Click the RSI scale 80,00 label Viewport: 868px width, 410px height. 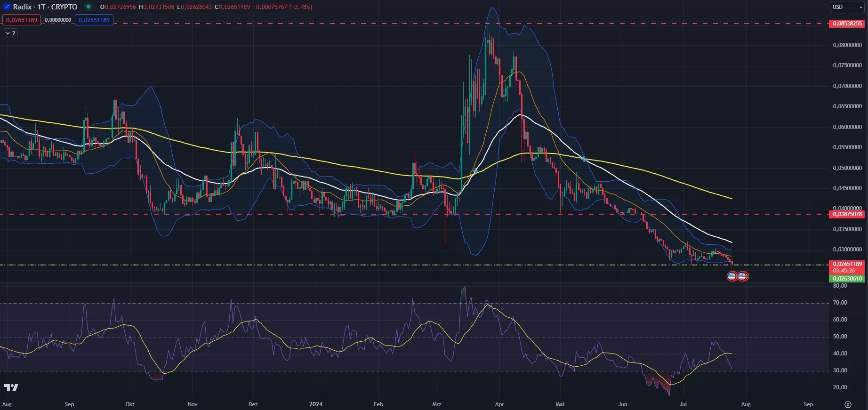pyautogui.click(x=840, y=286)
